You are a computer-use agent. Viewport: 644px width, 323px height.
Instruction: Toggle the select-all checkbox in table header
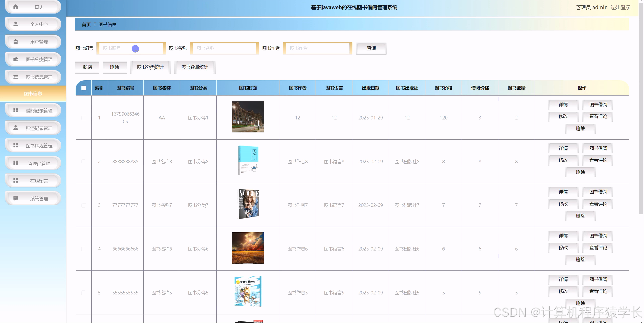tap(84, 88)
